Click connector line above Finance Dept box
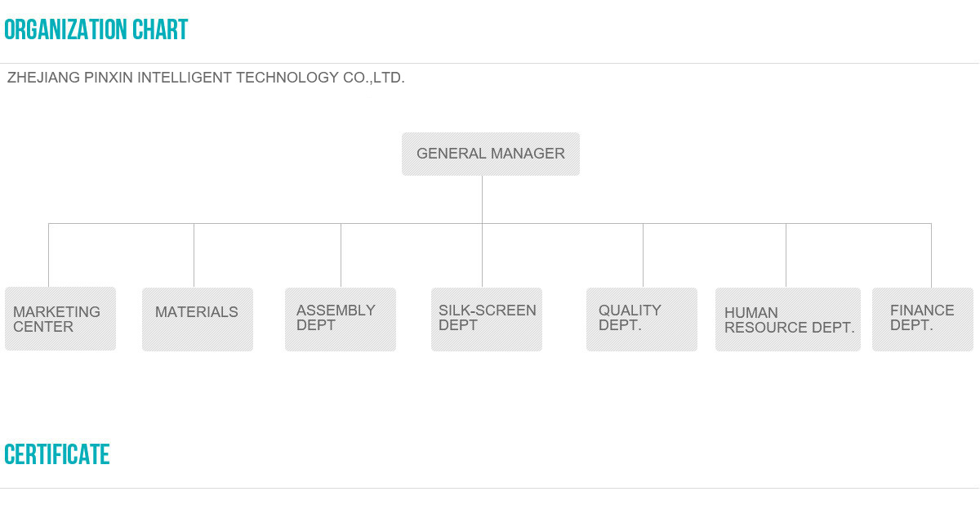 pyautogui.click(x=931, y=255)
